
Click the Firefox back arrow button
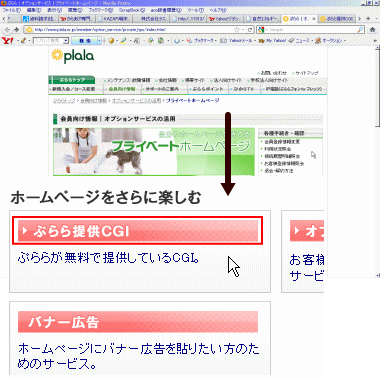pyautogui.click(x=8, y=30)
